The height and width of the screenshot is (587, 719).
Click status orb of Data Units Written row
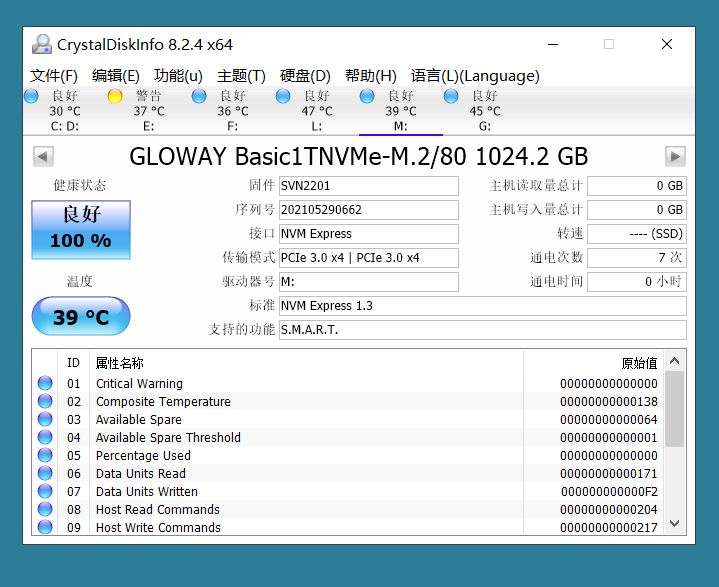45,491
